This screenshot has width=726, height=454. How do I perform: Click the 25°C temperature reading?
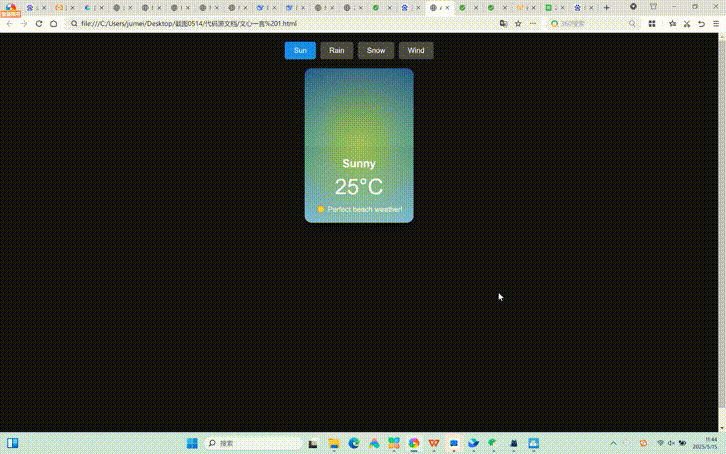pyautogui.click(x=359, y=187)
